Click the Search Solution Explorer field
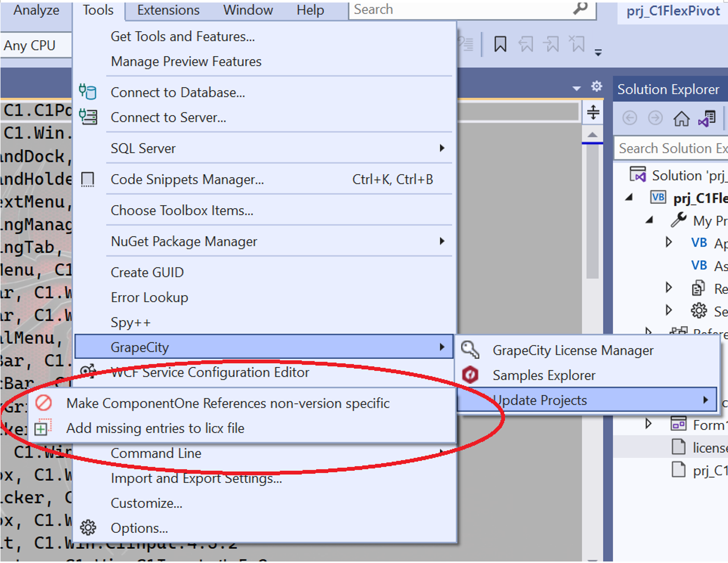The height and width of the screenshot is (563, 728). [671, 149]
